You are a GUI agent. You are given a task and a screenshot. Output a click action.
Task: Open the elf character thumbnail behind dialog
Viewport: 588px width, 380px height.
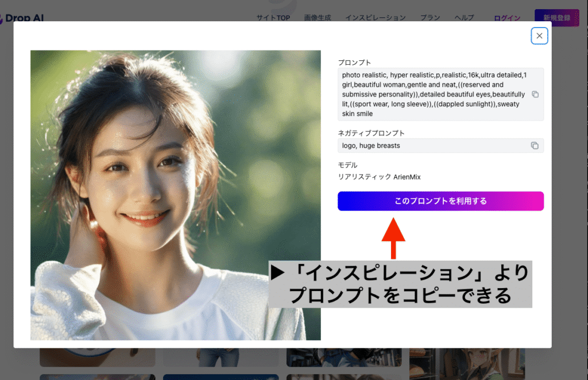click(x=467, y=364)
